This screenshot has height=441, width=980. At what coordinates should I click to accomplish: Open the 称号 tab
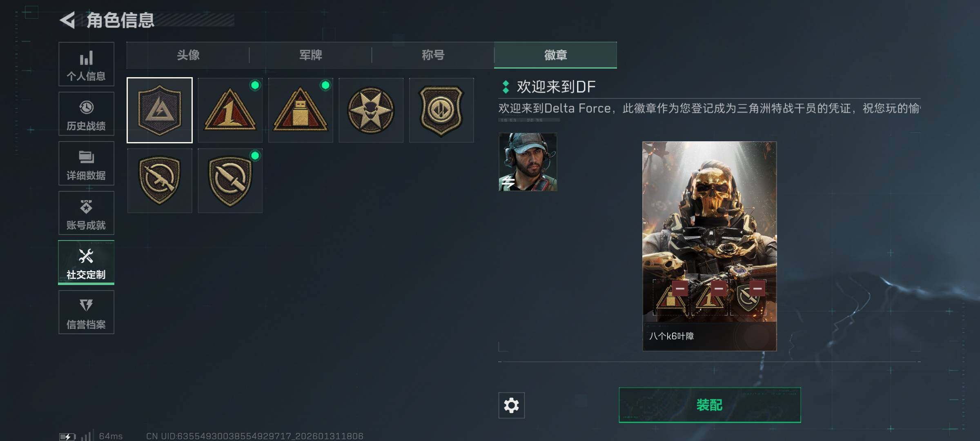(433, 55)
